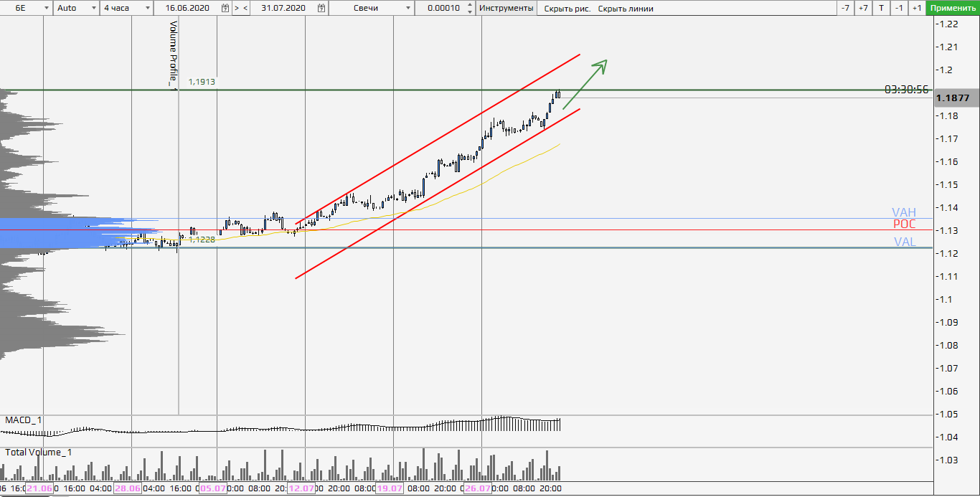This screenshot has height=497, width=980.
Task: Toggle 'Скрыть рис.' to hide drawings
Action: click(x=566, y=9)
